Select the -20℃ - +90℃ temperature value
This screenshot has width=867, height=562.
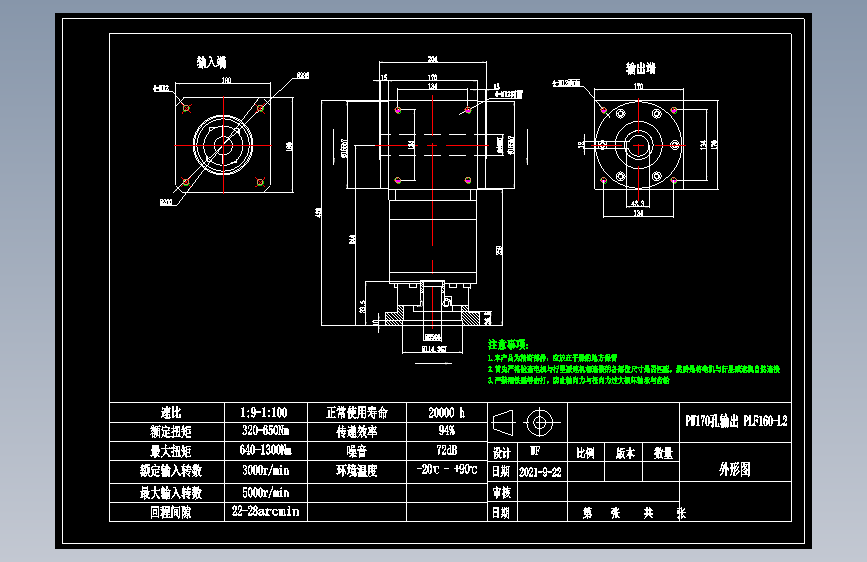[x=447, y=470]
